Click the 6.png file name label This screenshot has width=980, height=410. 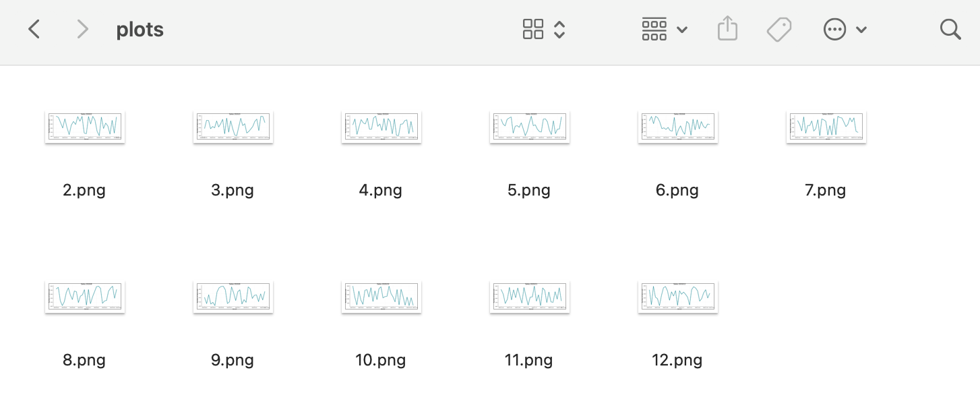[677, 190]
